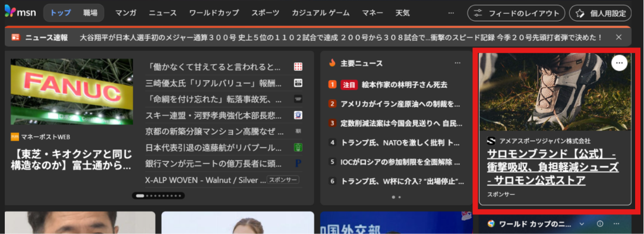Click ワールド カップ widget info icon

point(599,224)
